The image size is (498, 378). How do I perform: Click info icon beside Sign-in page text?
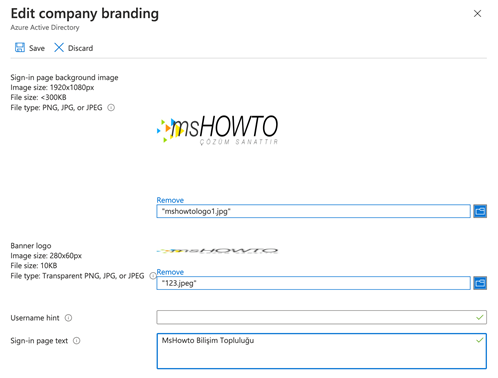point(77,341)
